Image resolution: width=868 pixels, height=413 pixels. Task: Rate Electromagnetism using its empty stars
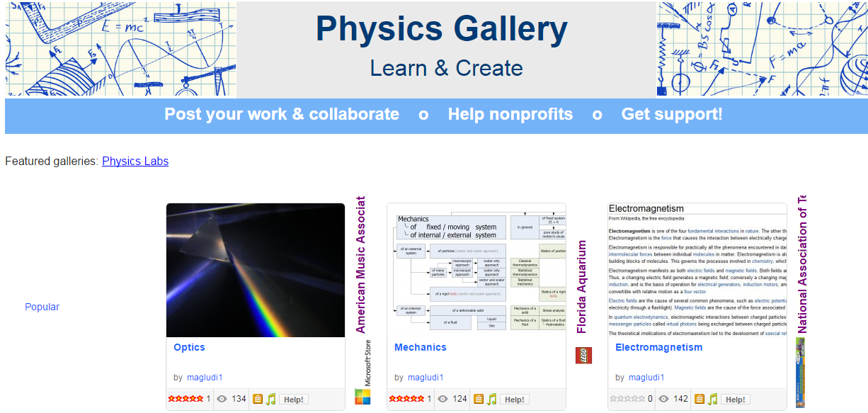[627, 400]
